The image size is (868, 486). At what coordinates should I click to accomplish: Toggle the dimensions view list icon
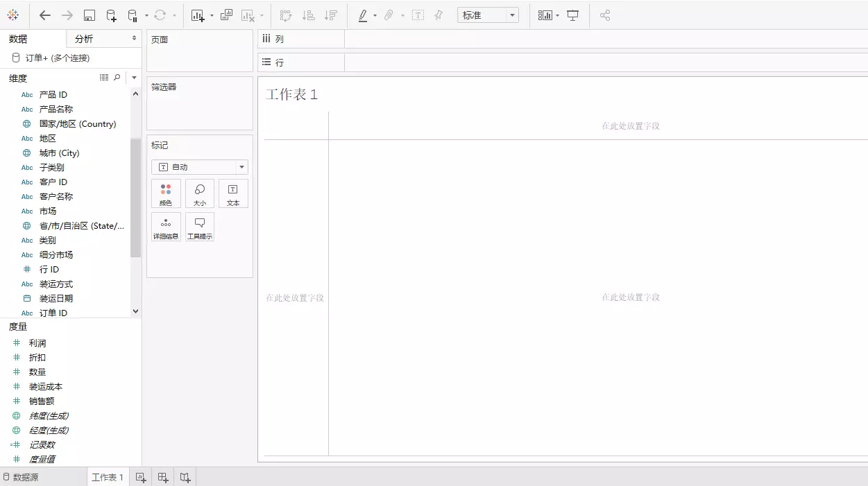click(x=104, y=78)
